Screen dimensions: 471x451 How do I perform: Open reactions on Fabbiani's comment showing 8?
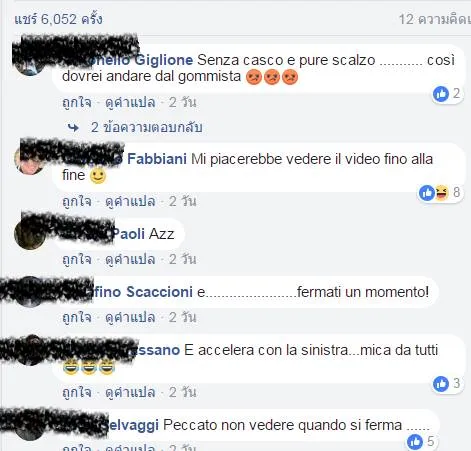coord(440,193)
